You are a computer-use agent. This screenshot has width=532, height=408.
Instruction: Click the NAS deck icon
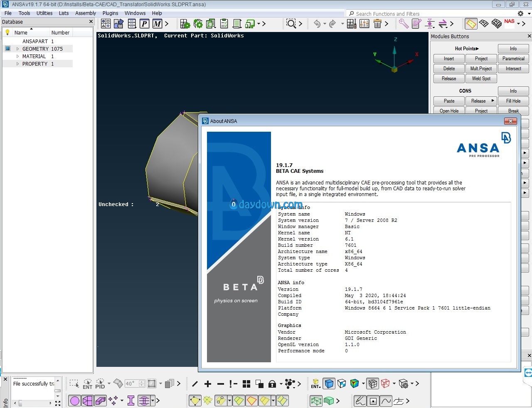pos(509,22)
